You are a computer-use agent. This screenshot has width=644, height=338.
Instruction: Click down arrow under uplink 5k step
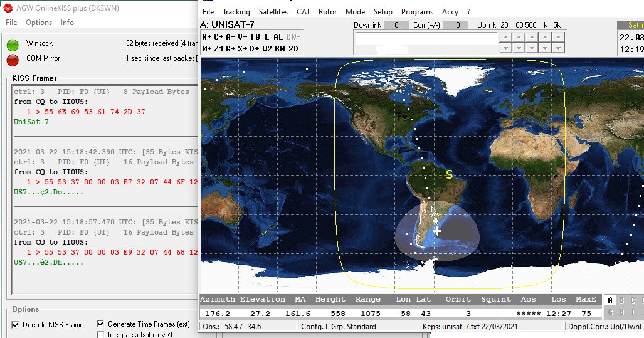click(x=558, y=48)
